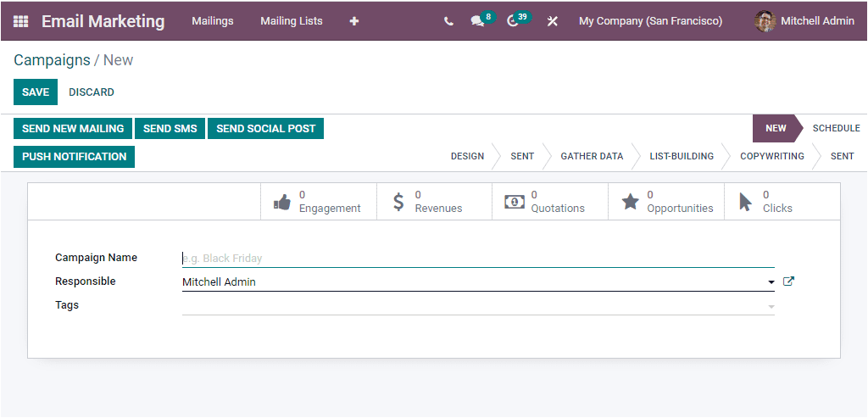Focus the Campaign Name input field
The image size is (868, 418).
point(478,258)
